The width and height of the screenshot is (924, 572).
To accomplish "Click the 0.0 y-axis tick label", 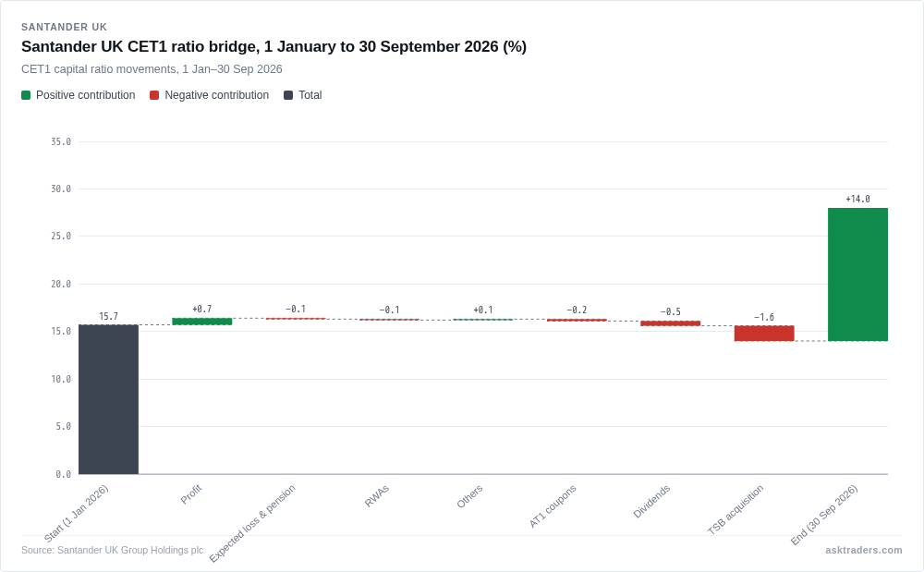I will (64, 474).
